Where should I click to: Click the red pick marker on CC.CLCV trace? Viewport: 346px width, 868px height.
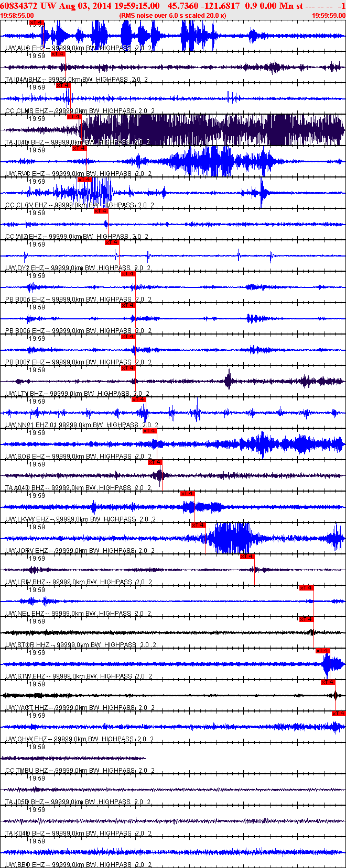coord(85,180)
